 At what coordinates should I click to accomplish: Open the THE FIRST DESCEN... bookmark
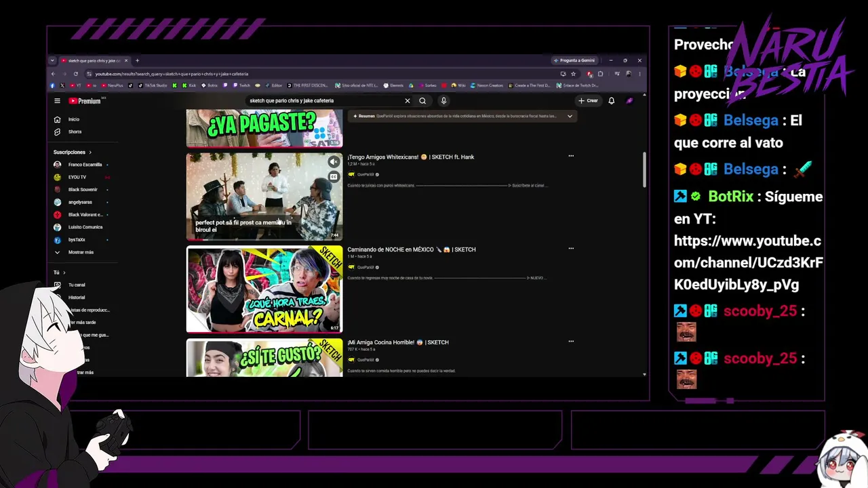[309, 85]
